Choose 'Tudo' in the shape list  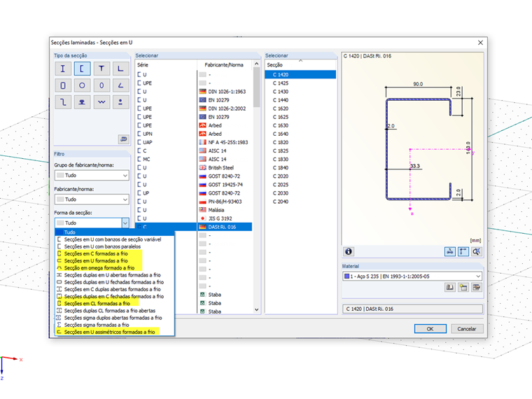tap(115, 232)
